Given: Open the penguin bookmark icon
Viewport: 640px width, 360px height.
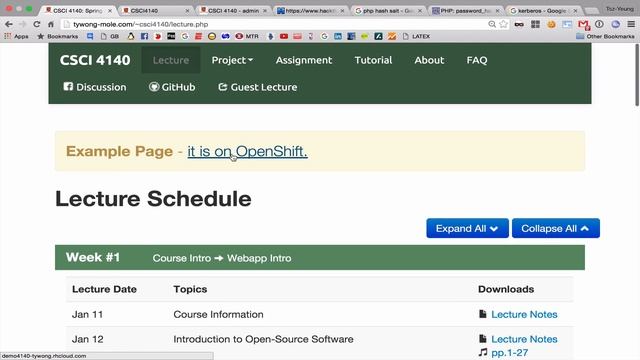Looking at the screenshot, I should point(131,36).
